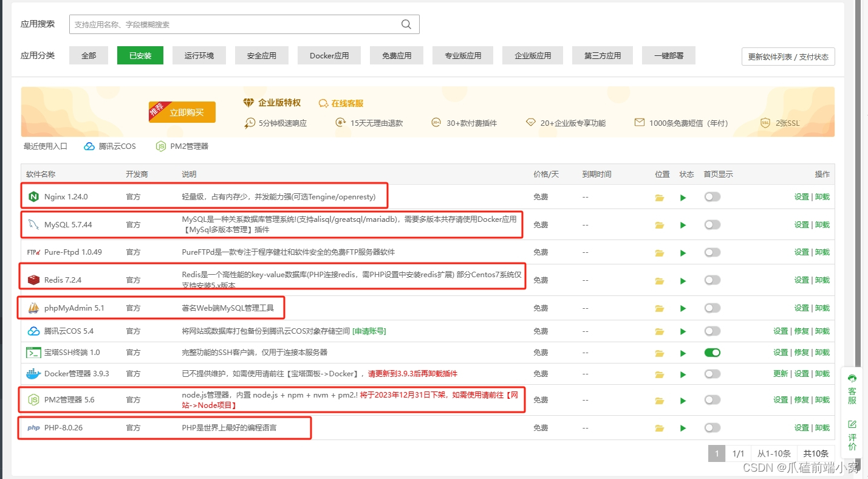Click 更新 for Docker管理器
The image size is (868, 479).
click(x=781, y=373)
